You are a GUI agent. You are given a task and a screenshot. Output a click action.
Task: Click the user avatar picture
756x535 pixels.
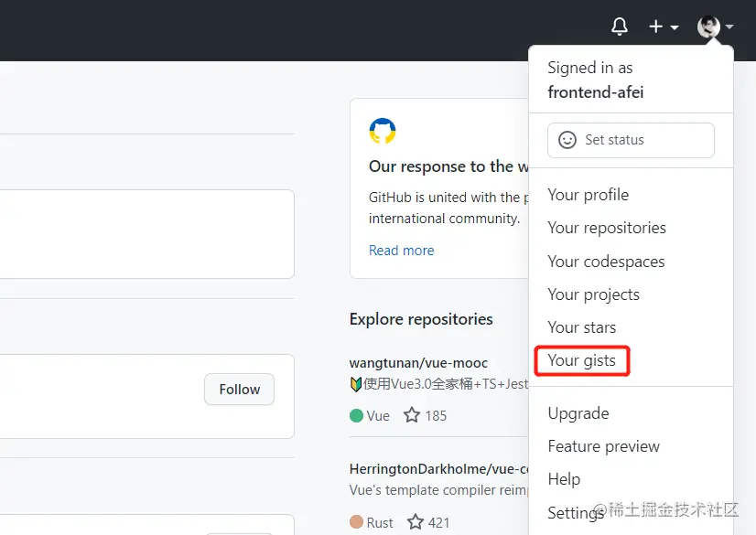(708, 27)
